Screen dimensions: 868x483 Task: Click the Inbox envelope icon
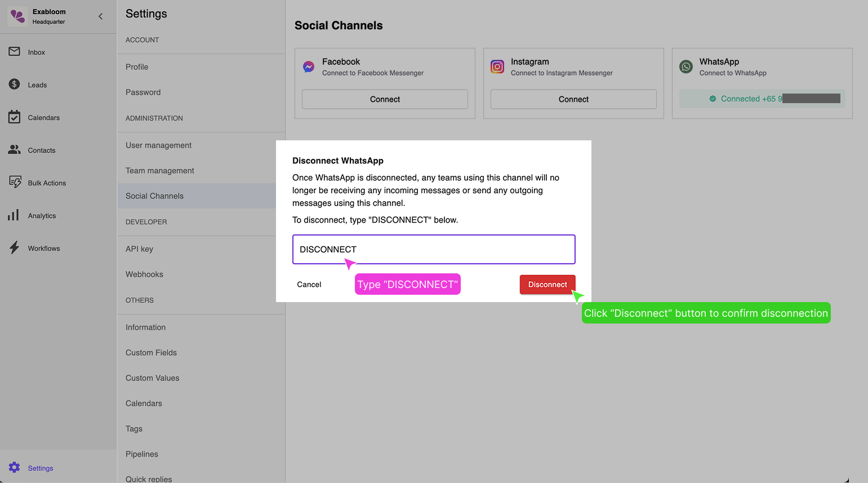[15, 52]
